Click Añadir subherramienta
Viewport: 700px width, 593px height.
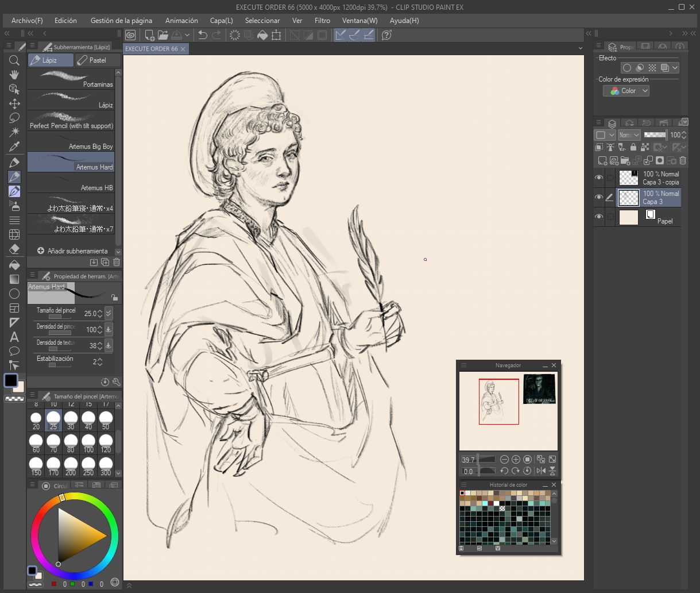[72, 251]
